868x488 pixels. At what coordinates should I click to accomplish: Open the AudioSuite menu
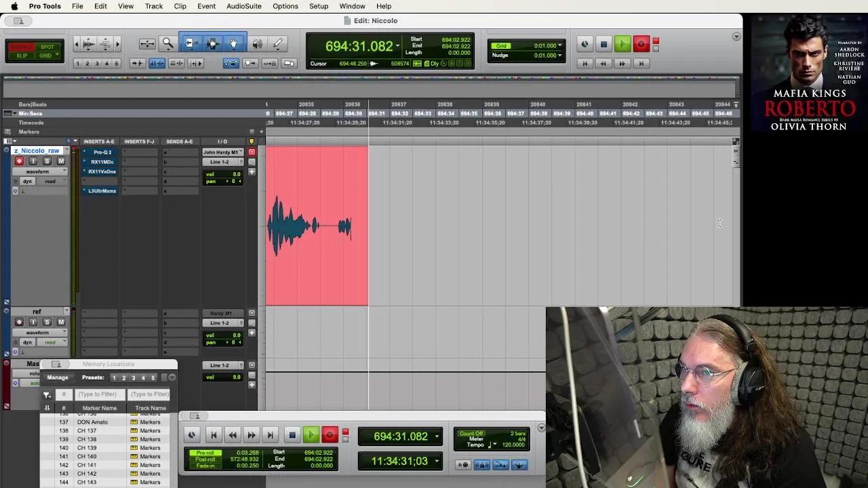[x=244, y=6]
